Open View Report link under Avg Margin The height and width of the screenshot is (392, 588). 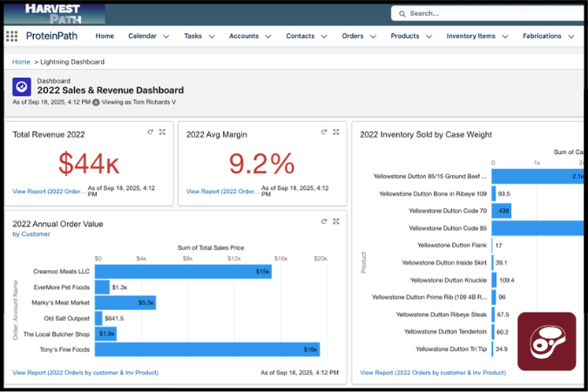[x=223, y=192]
